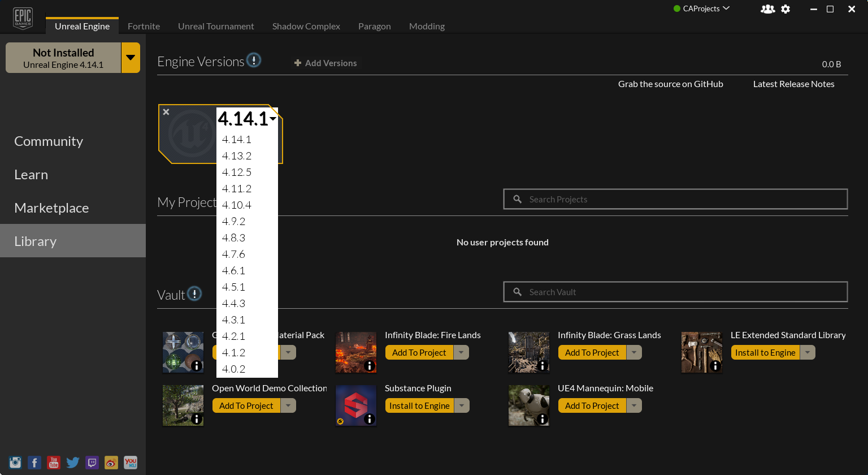Show info for Substance Plugin

click(370, 419)
